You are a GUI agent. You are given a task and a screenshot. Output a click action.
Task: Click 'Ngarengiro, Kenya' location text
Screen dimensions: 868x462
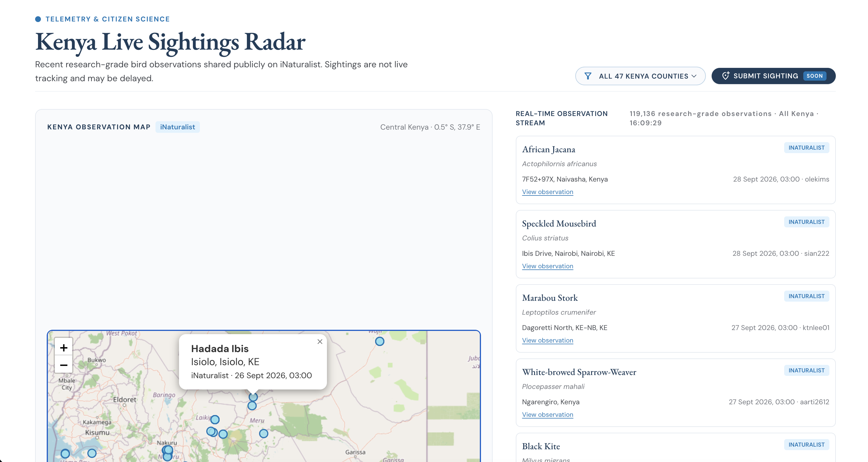tap(551, 402)
